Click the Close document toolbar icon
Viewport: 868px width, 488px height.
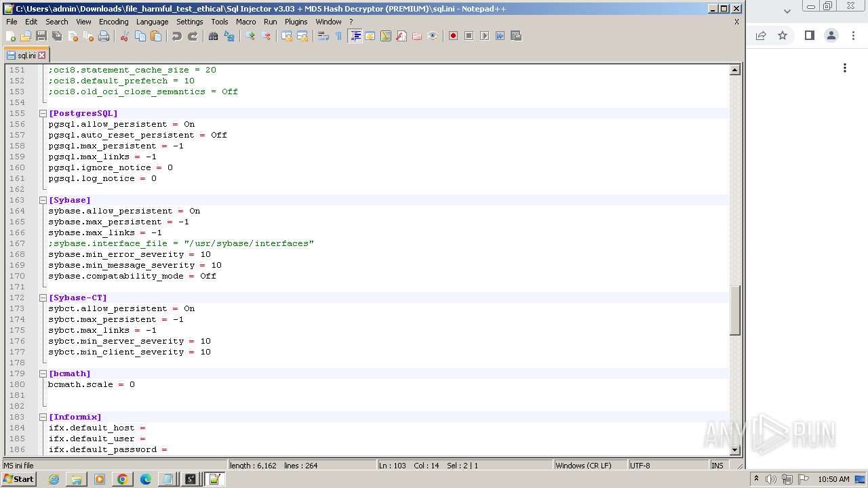73,36
